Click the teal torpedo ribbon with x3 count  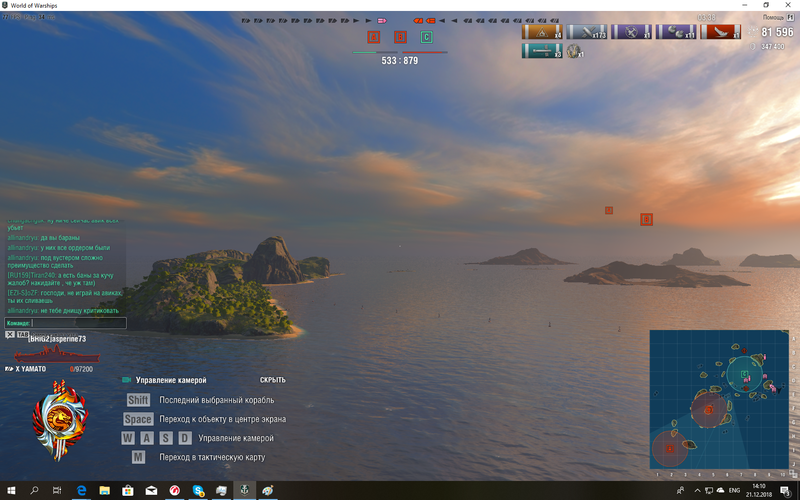(543, 51)
